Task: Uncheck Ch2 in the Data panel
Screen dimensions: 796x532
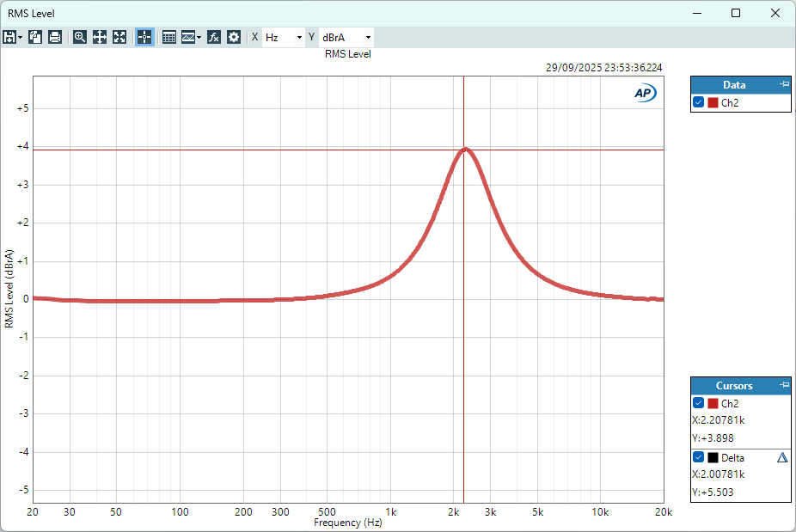Action: (x=699, y=102)
